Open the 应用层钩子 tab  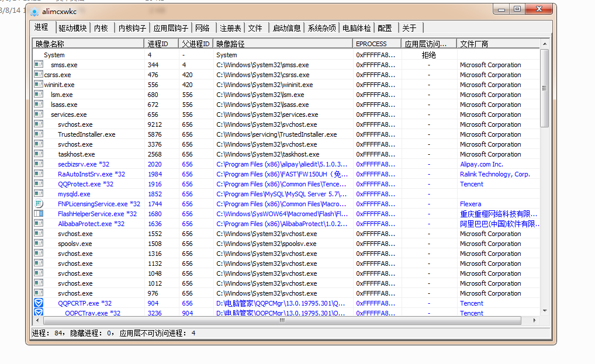coord(171,28)
